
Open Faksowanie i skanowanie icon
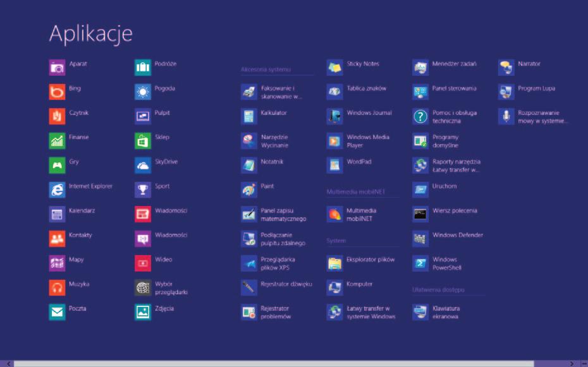click(249, 92)
